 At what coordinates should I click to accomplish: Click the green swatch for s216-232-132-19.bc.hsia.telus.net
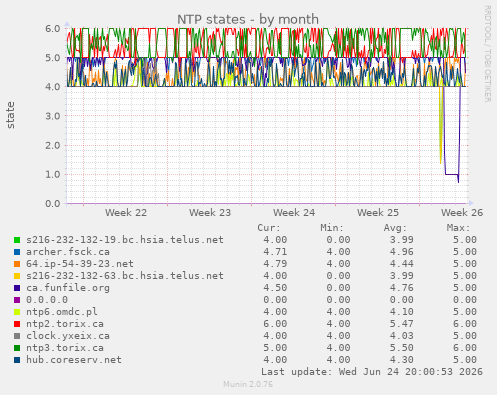[17, 240]
